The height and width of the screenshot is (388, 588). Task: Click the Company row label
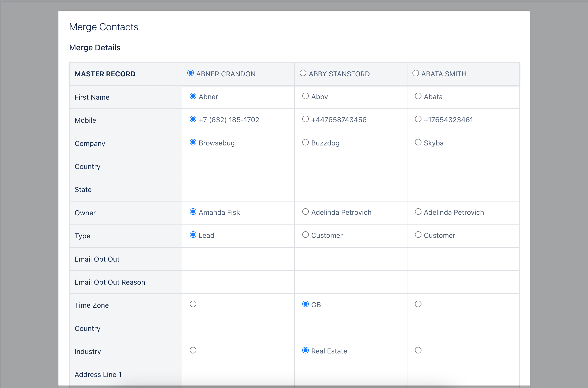[x=90, y=144]
